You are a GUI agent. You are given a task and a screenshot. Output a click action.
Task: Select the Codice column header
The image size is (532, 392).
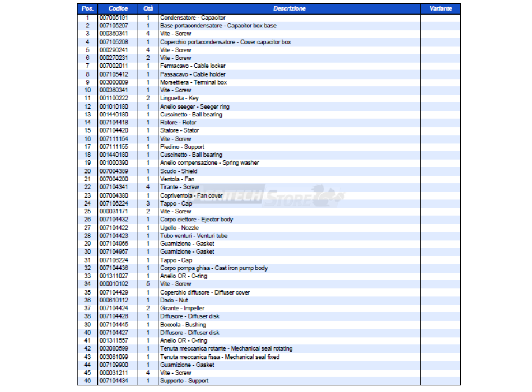118,9
